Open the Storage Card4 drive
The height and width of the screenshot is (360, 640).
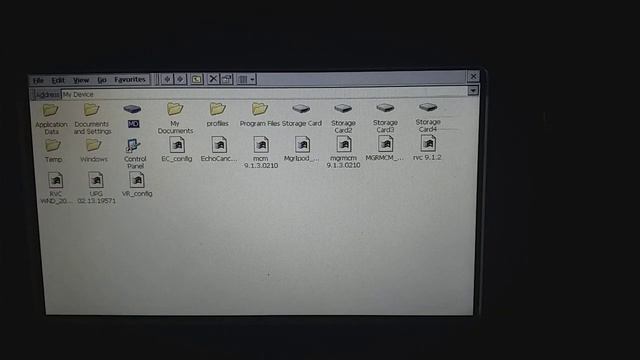click(x=427, y=117)
